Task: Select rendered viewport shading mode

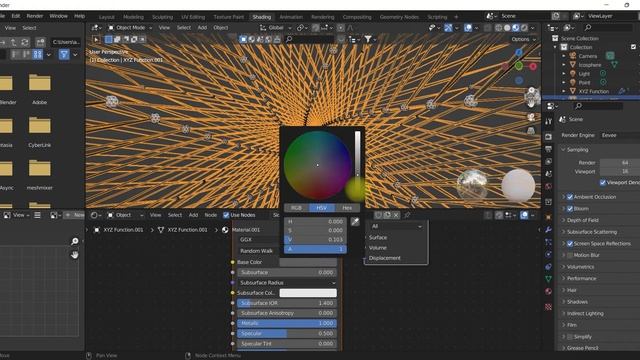Action: (524, 28)
